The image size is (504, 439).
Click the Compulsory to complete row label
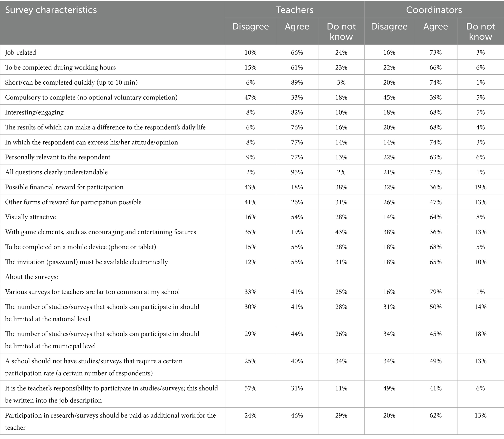(91, 98)
